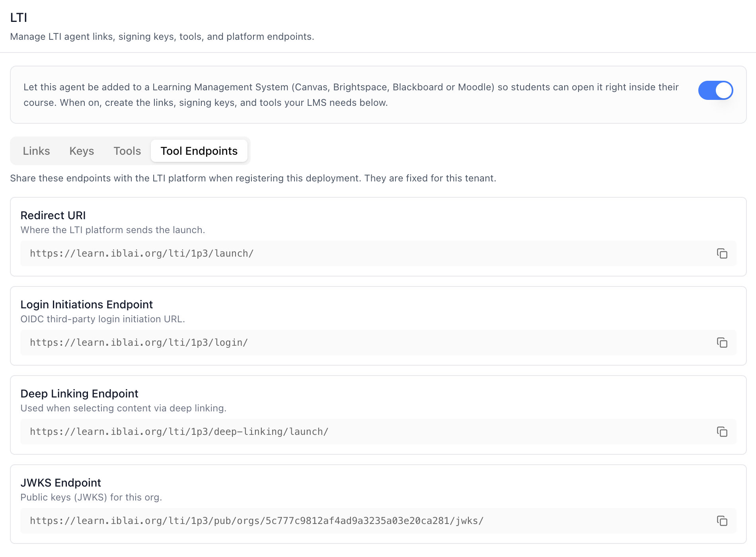Click the deep-linking/launch/ URL text

(179, 432)
